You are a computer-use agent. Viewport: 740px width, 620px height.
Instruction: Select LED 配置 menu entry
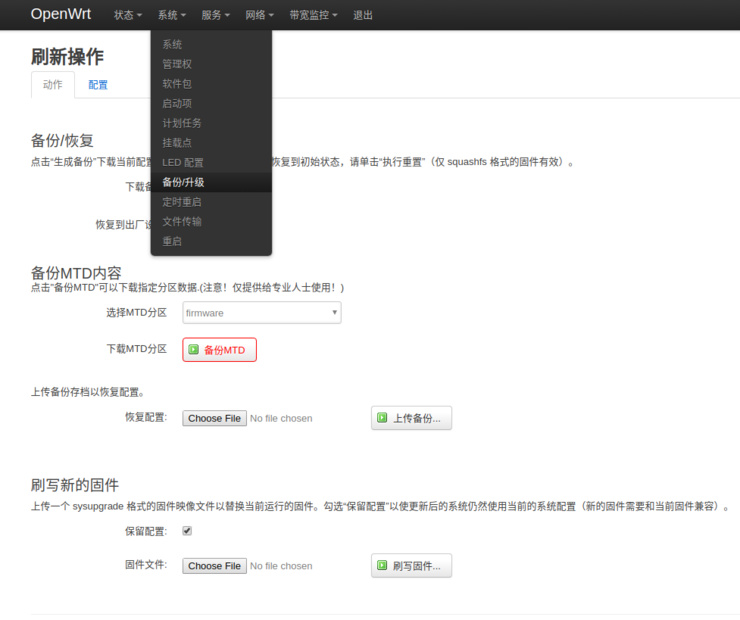(x=211, y=163)
